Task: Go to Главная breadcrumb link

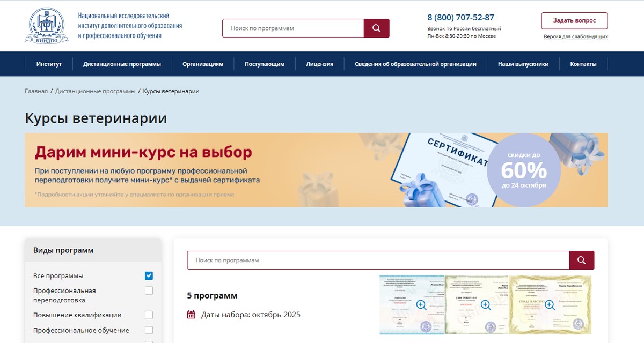Action: (36, 91)
